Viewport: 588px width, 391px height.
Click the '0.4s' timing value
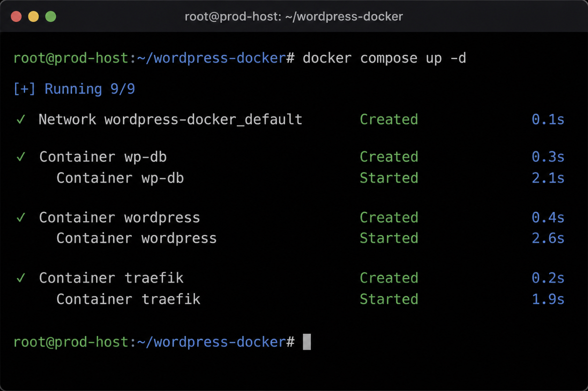coord(548,218)
